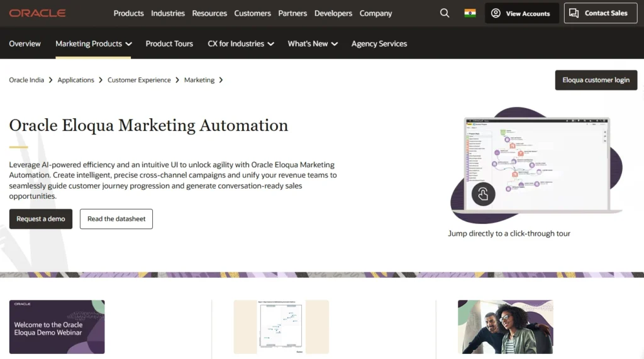Expand the What's New dropdown
644x359 pixels.
pos(313,43)
